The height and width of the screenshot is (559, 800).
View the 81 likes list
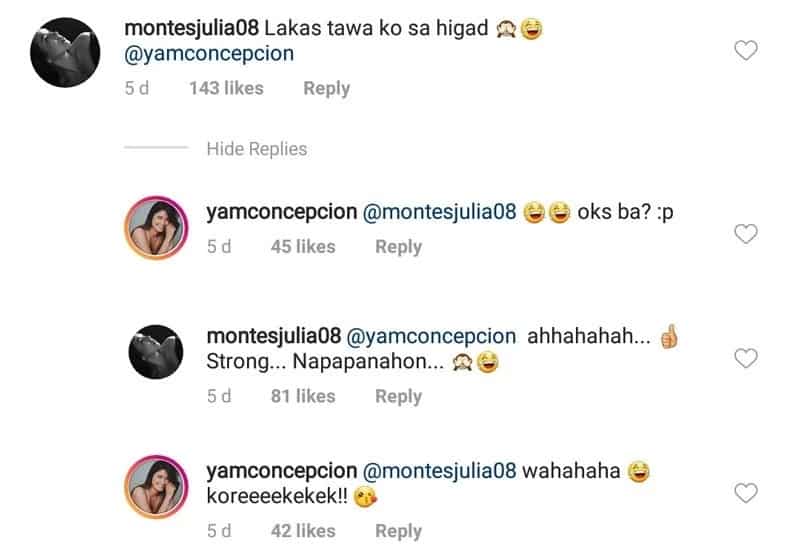point(303,396)
